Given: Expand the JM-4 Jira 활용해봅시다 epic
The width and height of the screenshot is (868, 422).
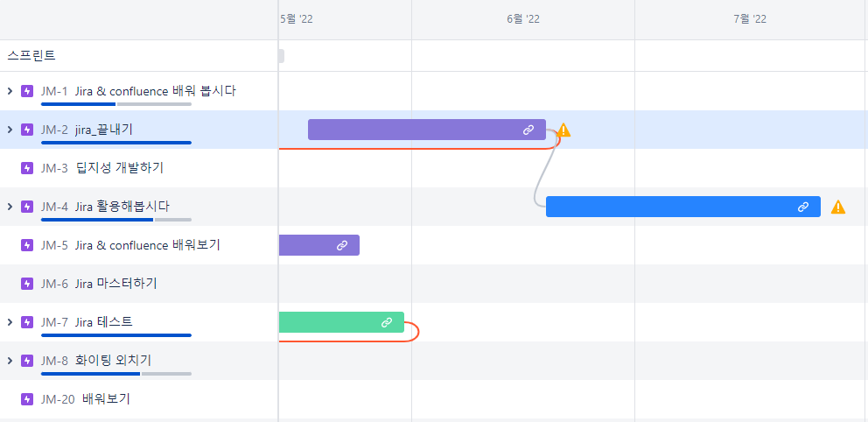Looking at the screenshot, I should pos(10,207).
